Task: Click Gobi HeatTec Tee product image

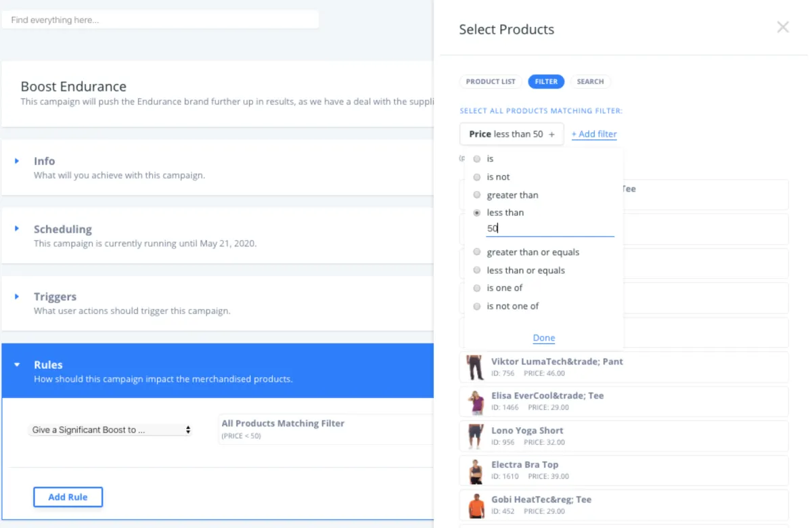Action: (x=475, y=505)
